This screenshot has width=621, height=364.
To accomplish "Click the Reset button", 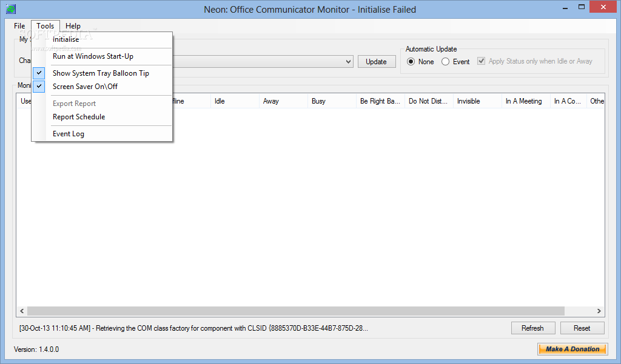I will (582, 328).
